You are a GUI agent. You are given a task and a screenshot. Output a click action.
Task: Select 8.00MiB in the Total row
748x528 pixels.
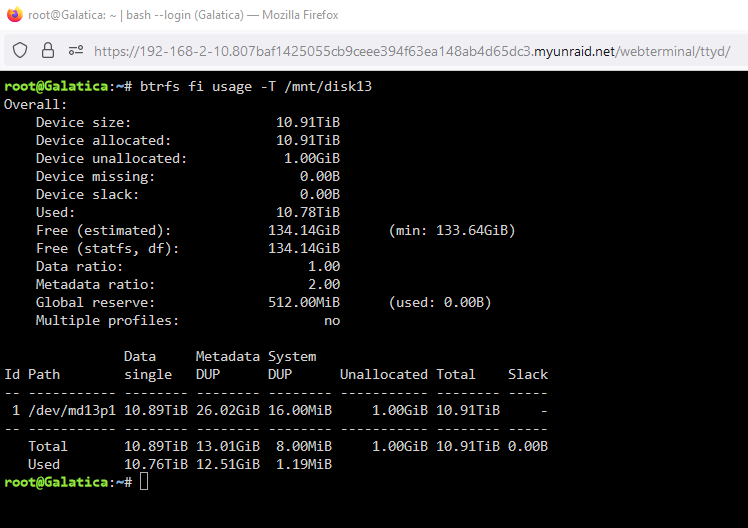304,446
